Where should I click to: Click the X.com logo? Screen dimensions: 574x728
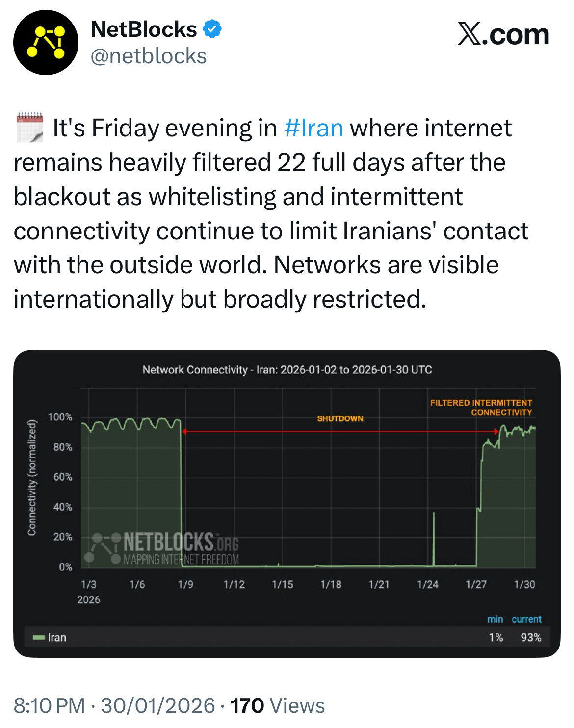[x=503, y=34]
